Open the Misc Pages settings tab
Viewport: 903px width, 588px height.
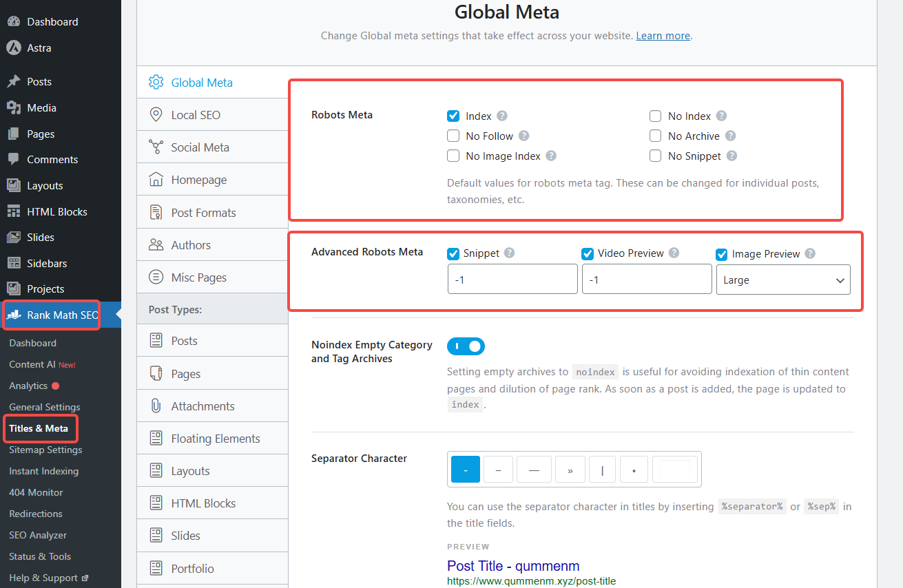pos(198,278)
